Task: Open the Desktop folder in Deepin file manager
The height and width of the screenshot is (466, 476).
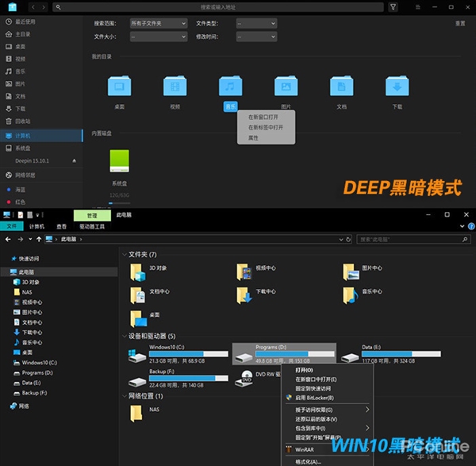Action: tap(119, 86)
